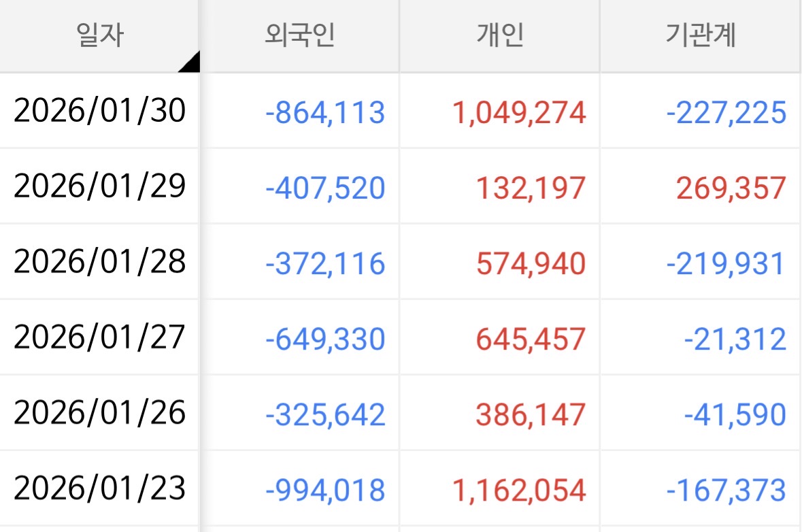Sort by the 일자 column header

pos(99,35)
